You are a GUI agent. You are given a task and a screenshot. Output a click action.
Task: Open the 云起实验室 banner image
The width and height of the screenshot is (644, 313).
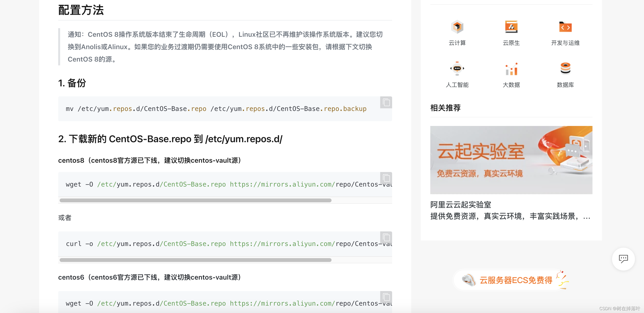coord(511,160)
